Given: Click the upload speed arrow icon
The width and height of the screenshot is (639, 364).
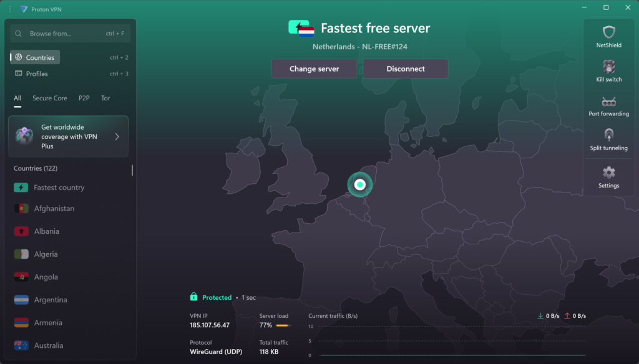Looking at the screenshot, I should click(567, 316).
